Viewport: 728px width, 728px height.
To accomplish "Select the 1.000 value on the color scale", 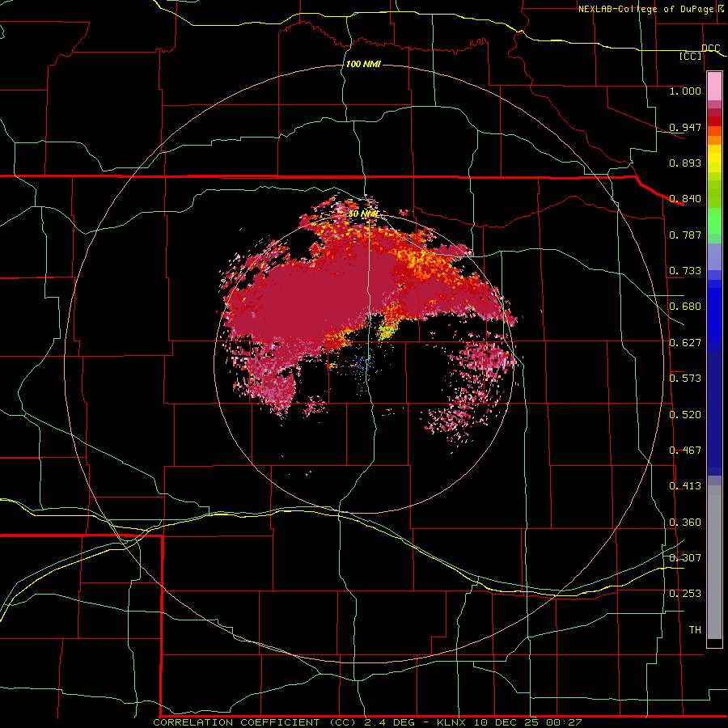I will pyautogui.click(x=685, y=91).
